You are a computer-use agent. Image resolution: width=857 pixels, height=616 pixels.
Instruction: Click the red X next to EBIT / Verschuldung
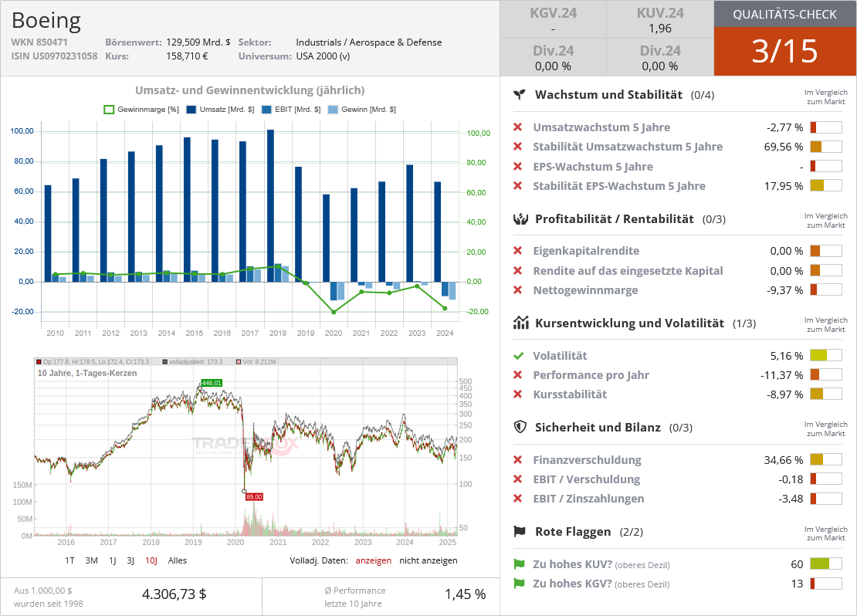(517, 479)
